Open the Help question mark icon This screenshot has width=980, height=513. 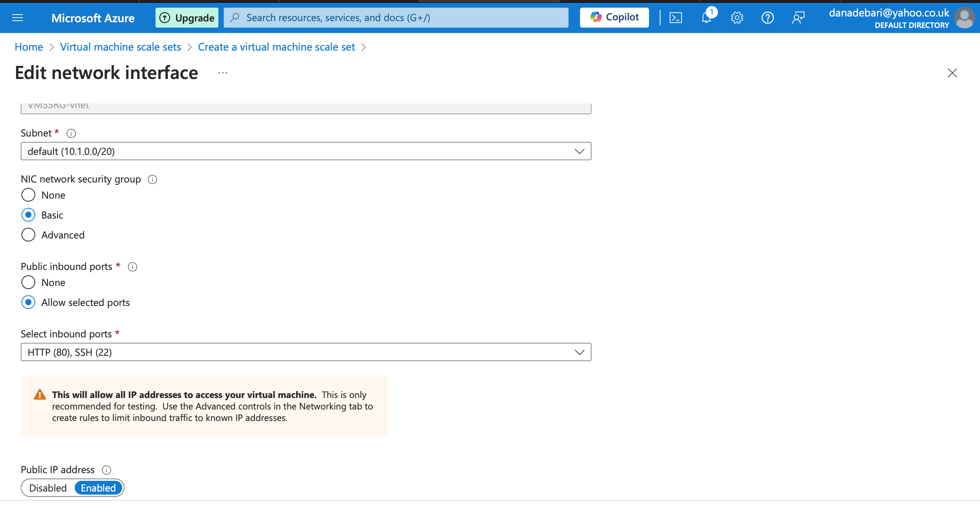767,18
